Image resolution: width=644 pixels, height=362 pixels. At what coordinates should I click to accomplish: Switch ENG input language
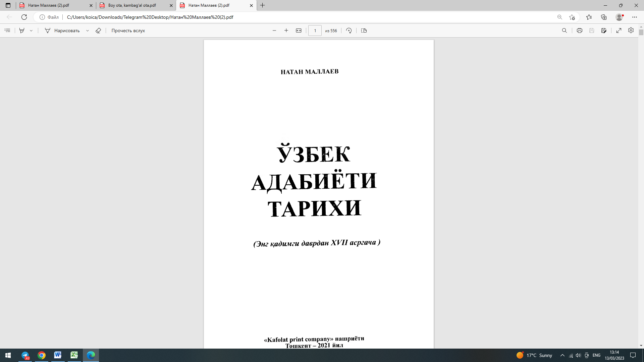(x=596, y=355)
